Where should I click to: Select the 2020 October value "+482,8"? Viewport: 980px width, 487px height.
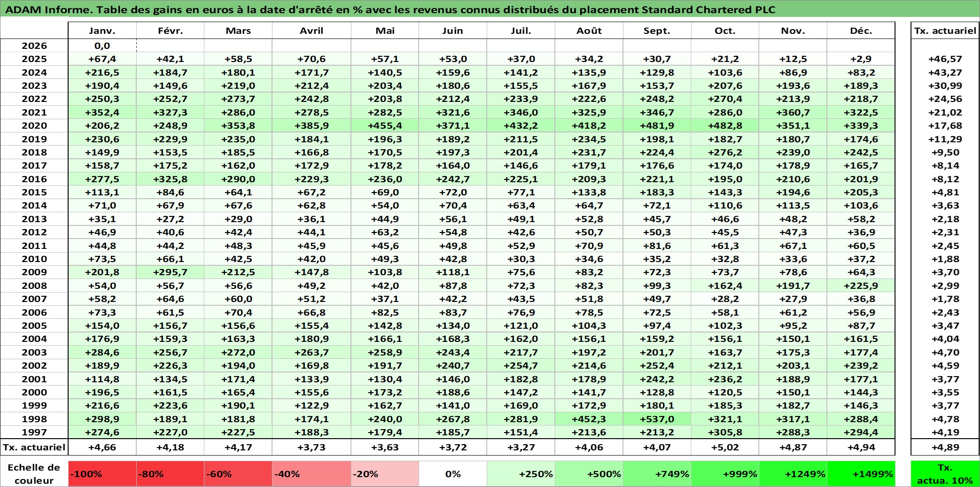(x=725, y=125)
